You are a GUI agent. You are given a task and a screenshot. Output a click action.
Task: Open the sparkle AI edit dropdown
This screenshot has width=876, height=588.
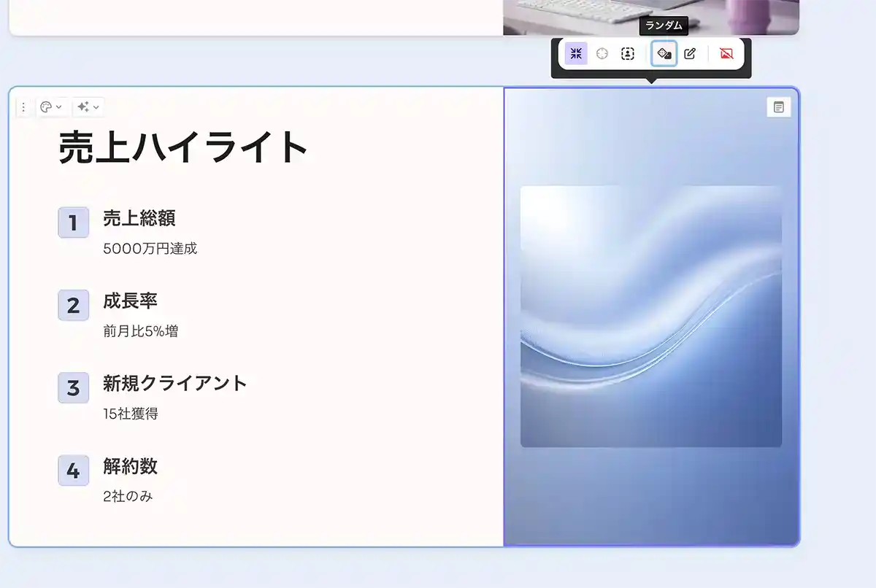coord(88,107)
